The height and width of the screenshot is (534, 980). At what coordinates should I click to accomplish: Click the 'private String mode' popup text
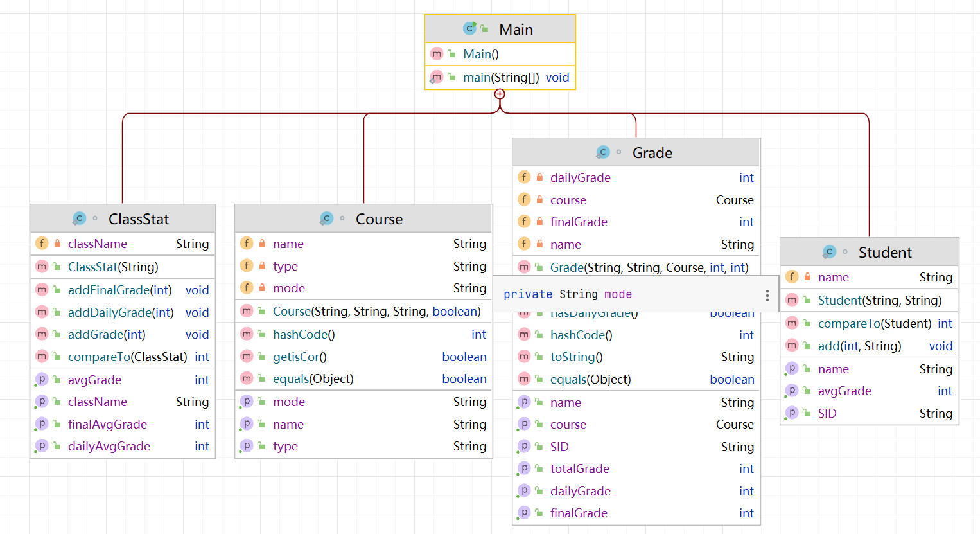(x=568, y=294)
